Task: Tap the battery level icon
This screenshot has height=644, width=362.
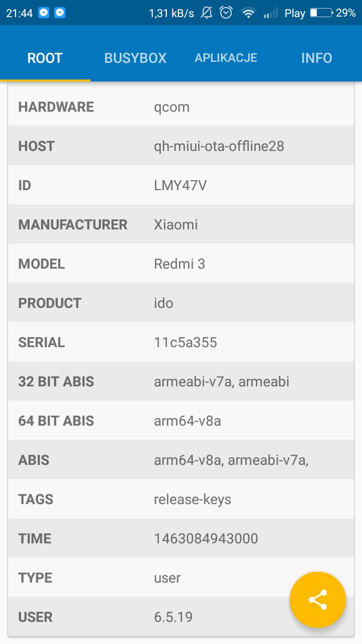Action: pyautogui.click(x=321, y=13)
